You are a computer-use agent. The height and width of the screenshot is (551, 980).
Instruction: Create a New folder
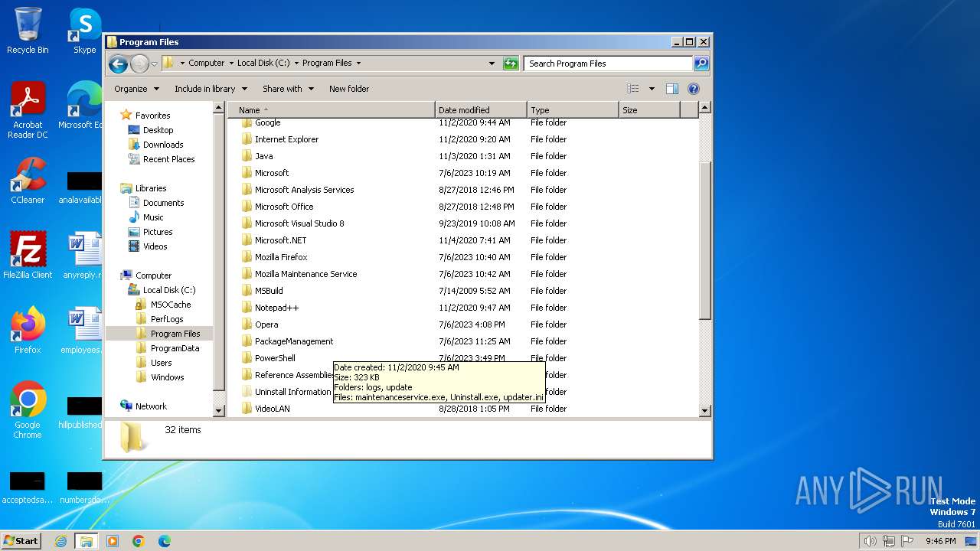(x=349, y=89)
